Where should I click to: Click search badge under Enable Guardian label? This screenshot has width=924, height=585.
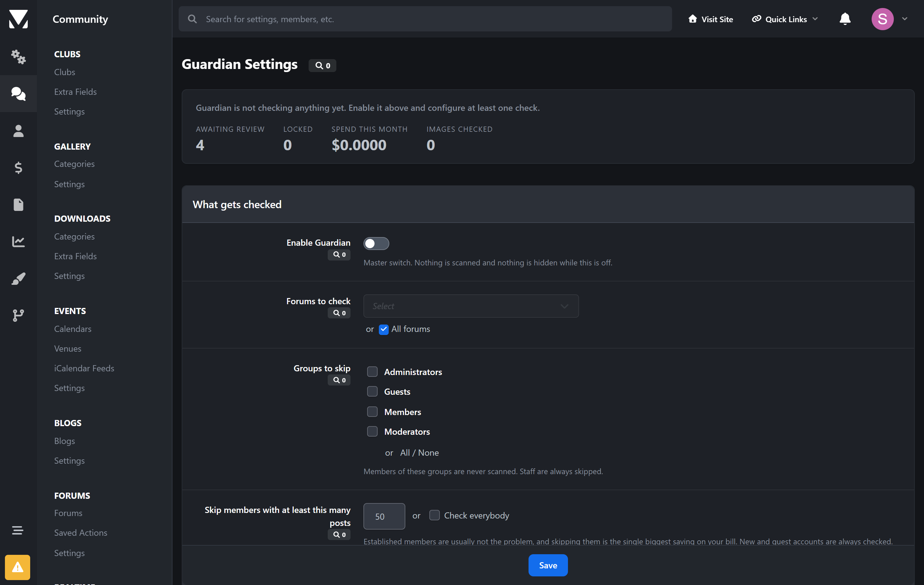tap(339, 255)
